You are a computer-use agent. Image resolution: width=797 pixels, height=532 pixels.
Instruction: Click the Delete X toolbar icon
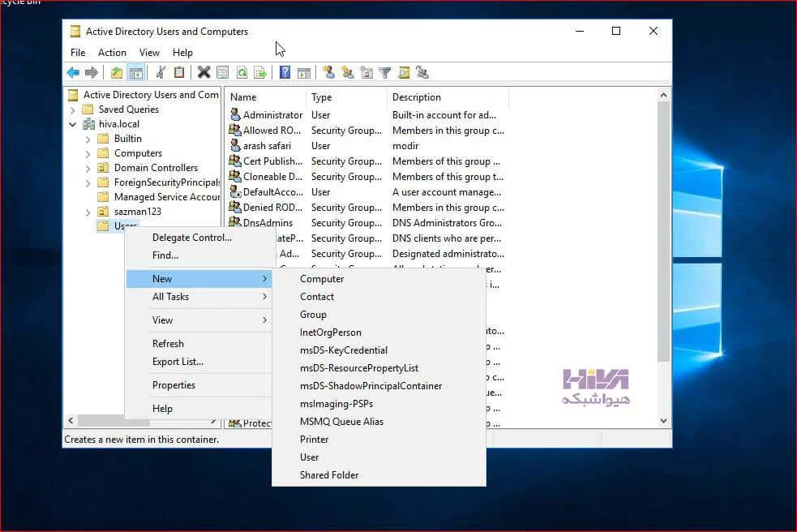point(204,73)
